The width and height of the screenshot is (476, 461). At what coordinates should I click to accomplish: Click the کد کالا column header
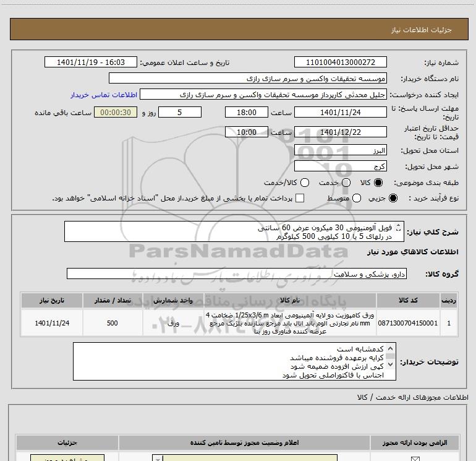point(408,300)
